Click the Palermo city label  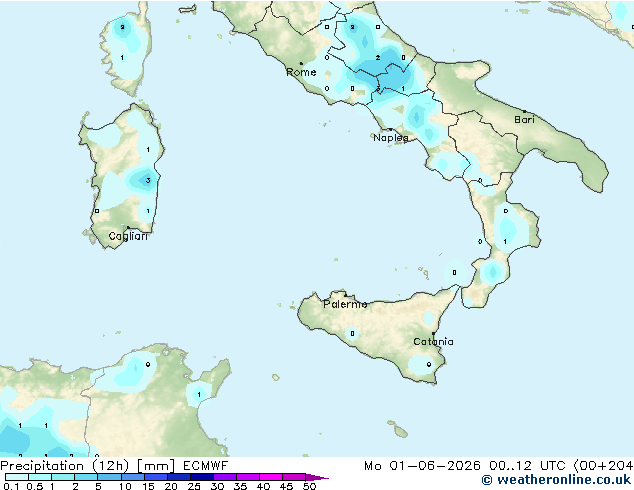click(x=345, y=304)
